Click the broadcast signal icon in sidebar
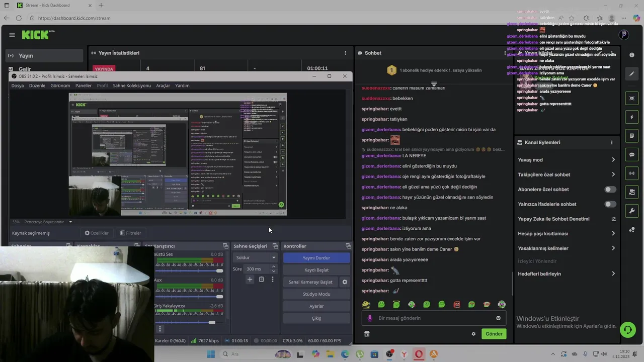This screenshot has width=644, height=362. click(x=632, y=173)
